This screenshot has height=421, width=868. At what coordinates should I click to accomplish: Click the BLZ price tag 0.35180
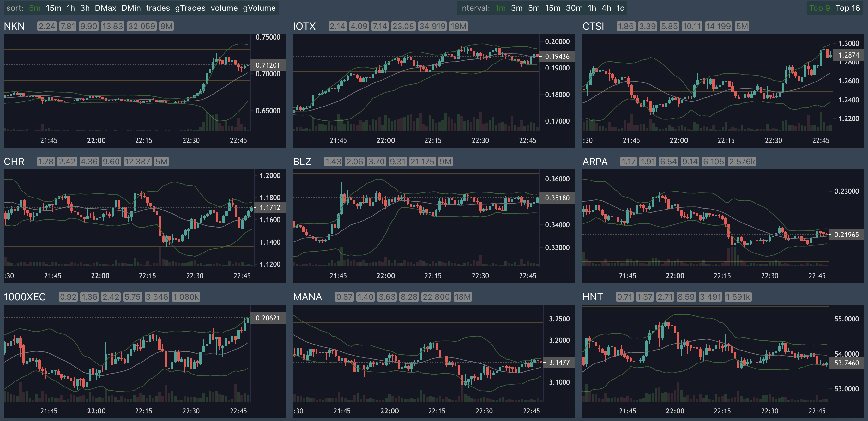557,198
